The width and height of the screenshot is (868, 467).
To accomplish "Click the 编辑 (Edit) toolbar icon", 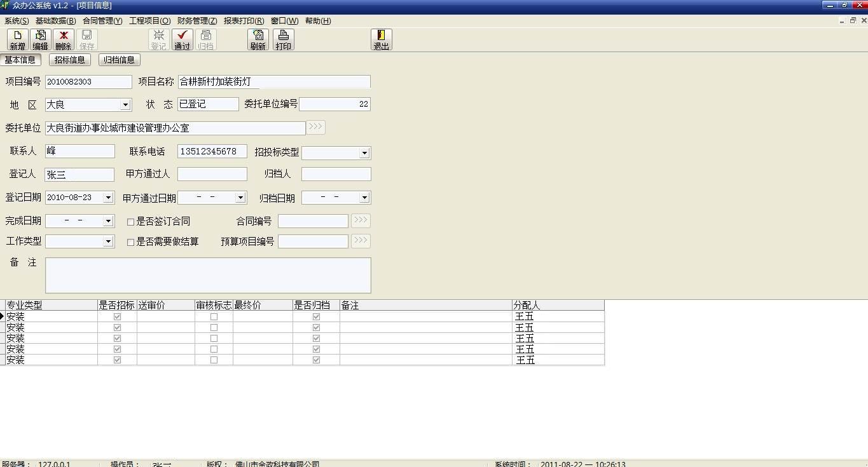I will [40, 39].
